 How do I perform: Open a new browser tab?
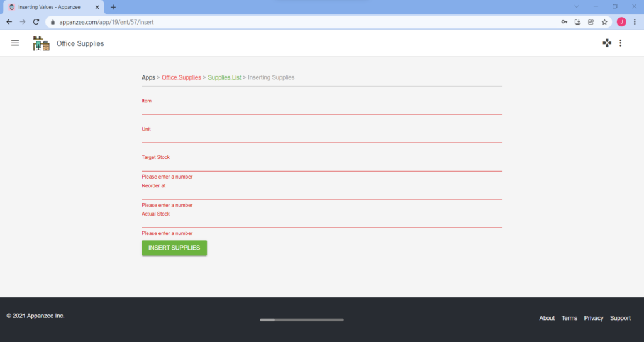113,7
